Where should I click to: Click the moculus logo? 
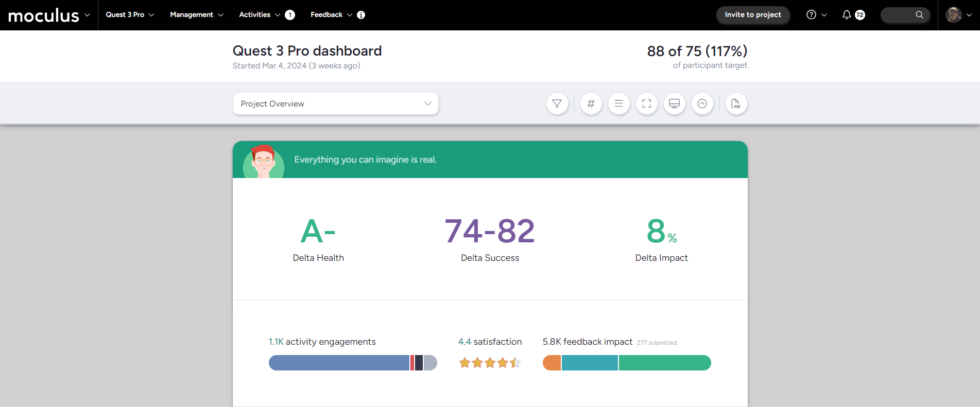click(44, 15)
